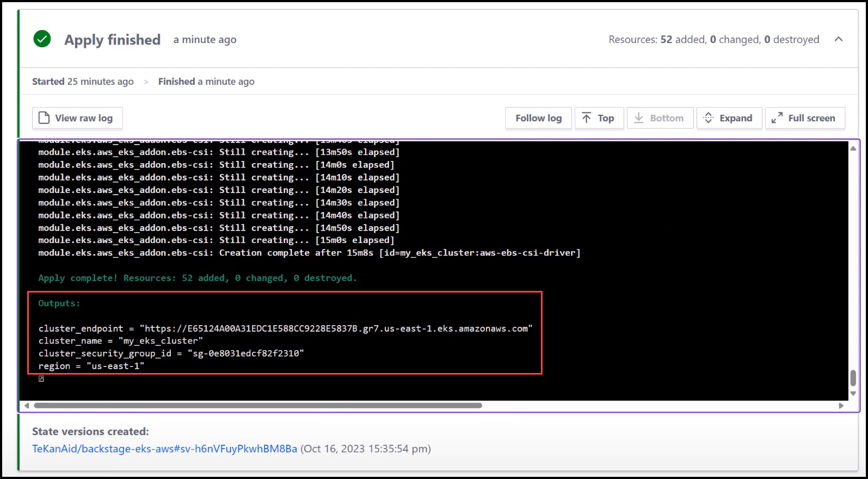Click the '[13m50s elapsed]' log line

tap(219, 152)
